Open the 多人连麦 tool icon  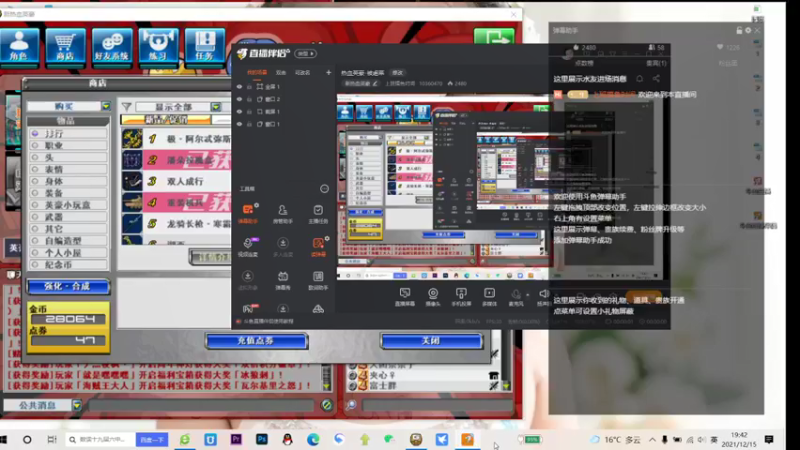[283, 247]
